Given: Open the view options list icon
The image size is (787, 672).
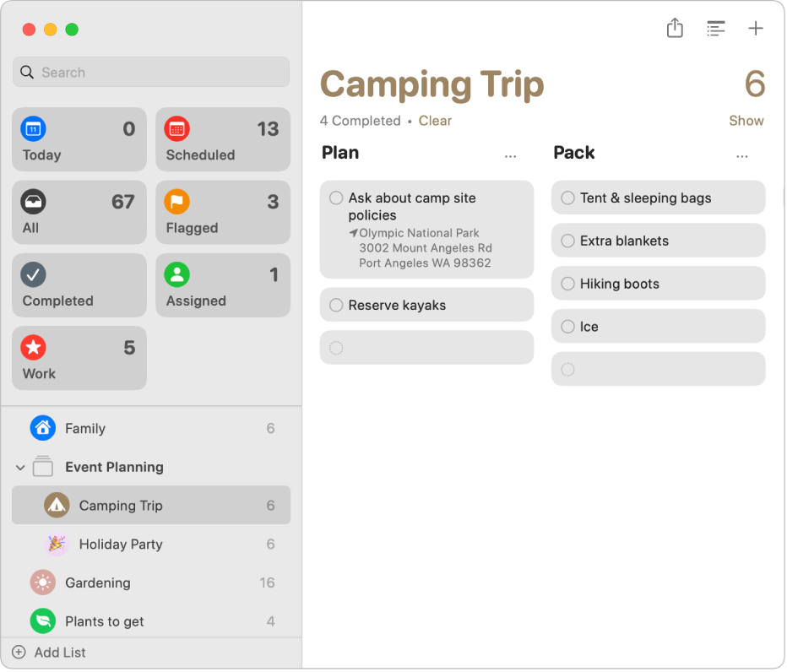Looking at the screenshot, I should click(715, 29).
